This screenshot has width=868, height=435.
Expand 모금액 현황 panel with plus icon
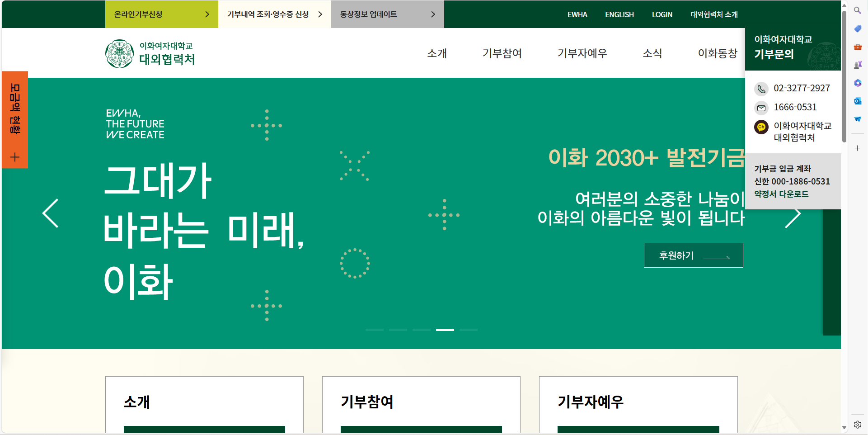click(x=15, y=157)
